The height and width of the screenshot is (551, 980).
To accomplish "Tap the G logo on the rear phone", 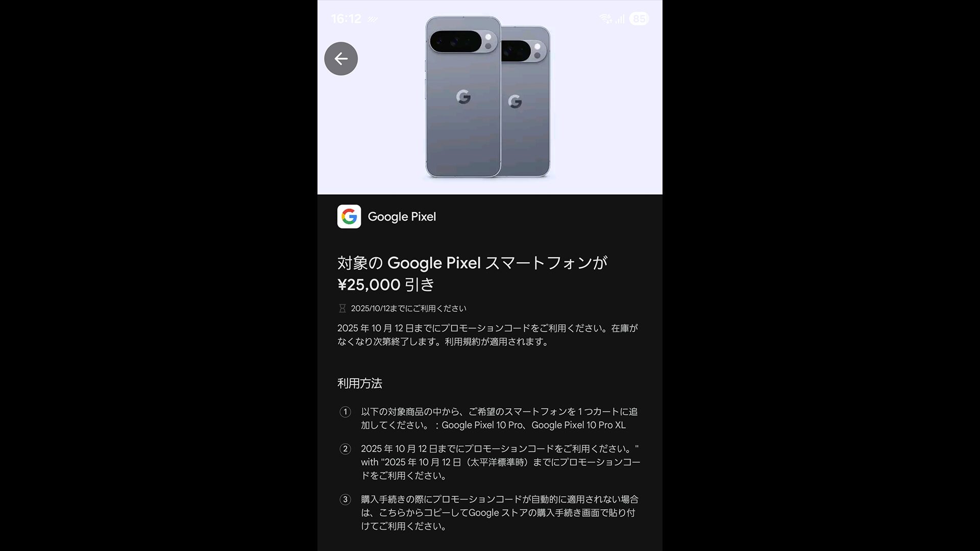I will [x=516, y=102].
